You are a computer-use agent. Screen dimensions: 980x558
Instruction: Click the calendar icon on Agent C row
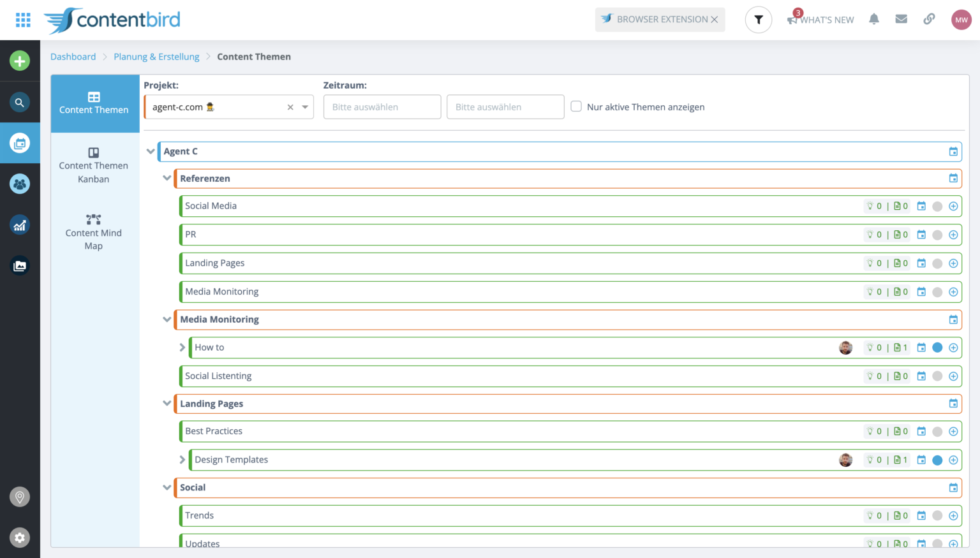click(953, 152)
